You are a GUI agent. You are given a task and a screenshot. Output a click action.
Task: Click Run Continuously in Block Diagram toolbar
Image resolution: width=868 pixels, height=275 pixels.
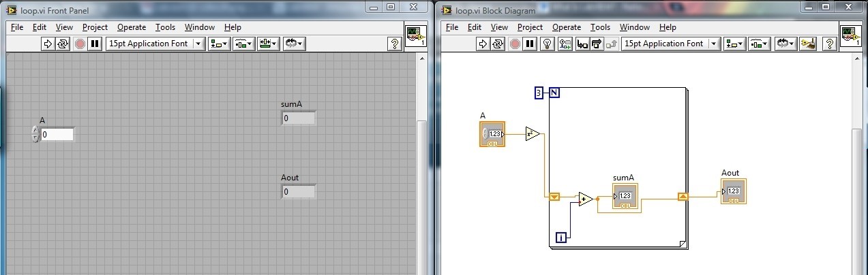(498, 44)
